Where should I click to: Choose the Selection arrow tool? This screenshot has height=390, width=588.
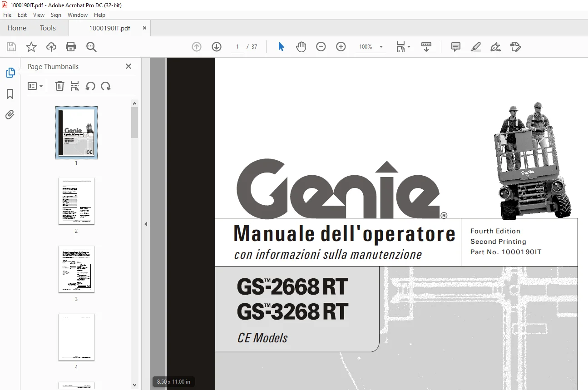coord(281,47)
